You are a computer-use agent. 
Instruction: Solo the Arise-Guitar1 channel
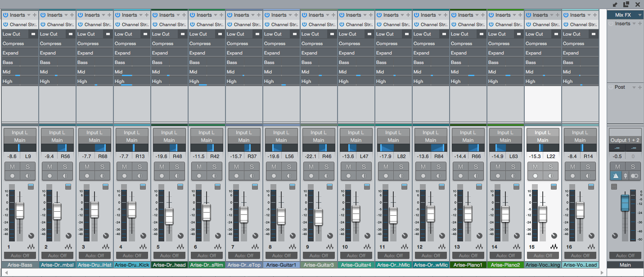[x=288, y=167]
